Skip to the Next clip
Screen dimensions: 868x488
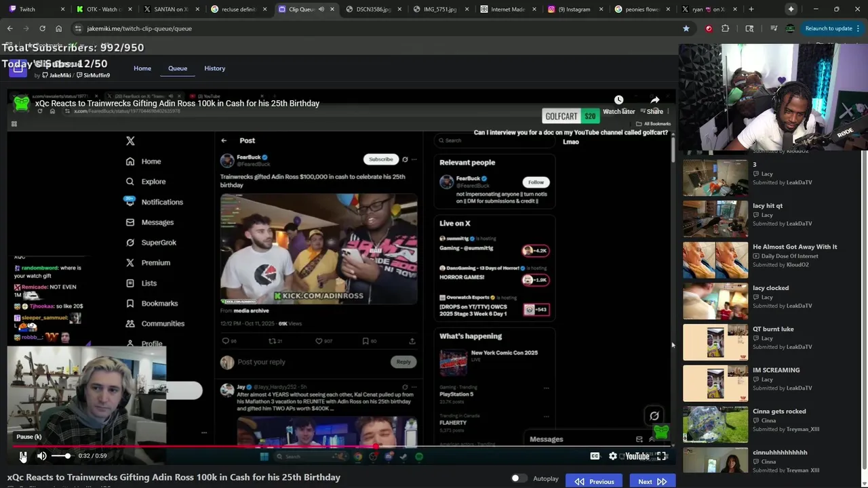tap(652, 481)
